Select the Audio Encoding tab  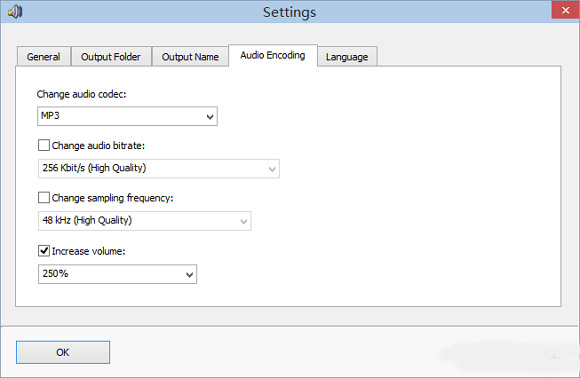[273, 55]
